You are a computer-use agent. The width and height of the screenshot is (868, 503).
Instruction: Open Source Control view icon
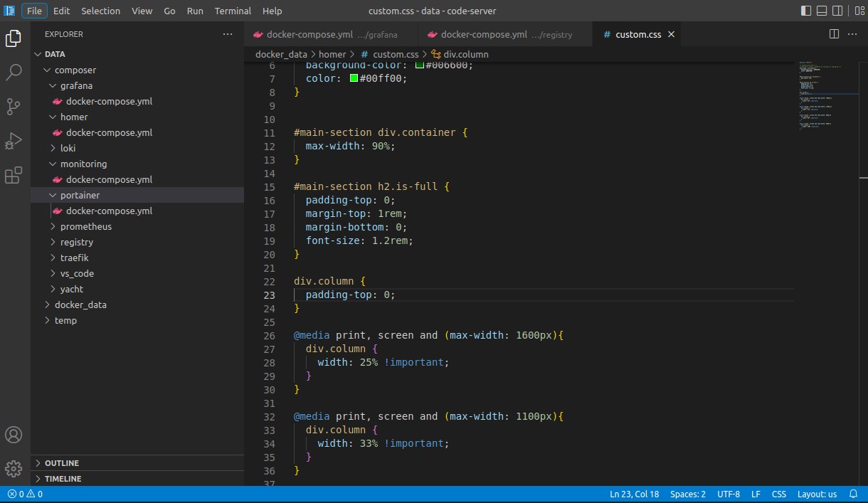pyautogui.click(x=13, y=106)
